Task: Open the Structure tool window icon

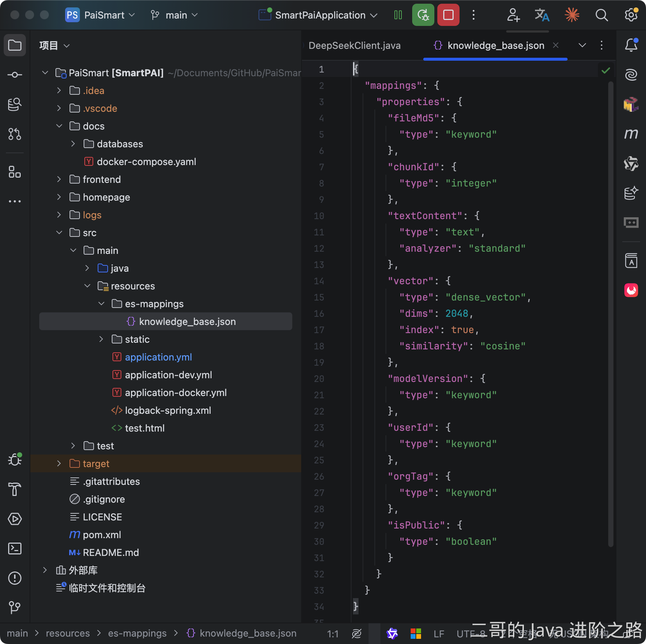Action: tap(15, 172)
